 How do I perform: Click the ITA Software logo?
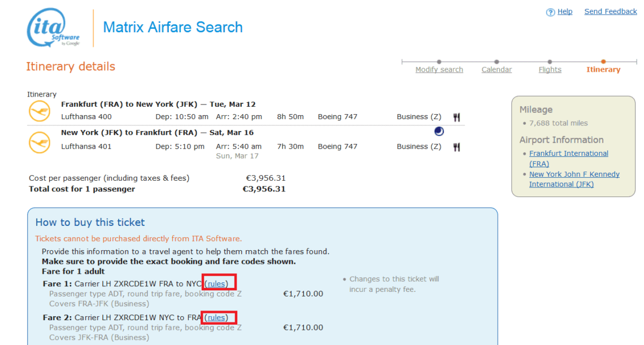coord(53,28)
